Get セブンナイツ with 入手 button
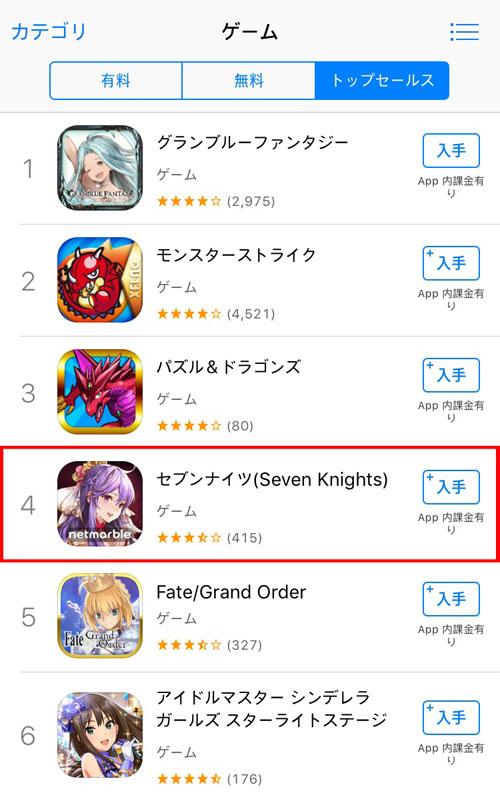The image size is (500, 797). pyautogui.click(x=451, y=487)
